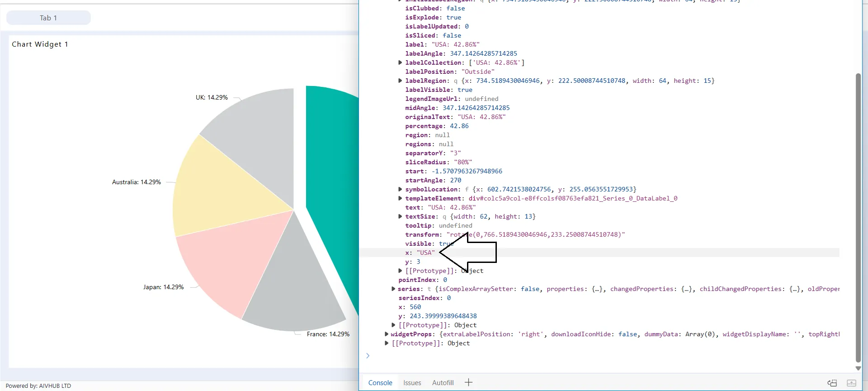Click the sliceRadius: "80%" property

click(x=439, y=162)
